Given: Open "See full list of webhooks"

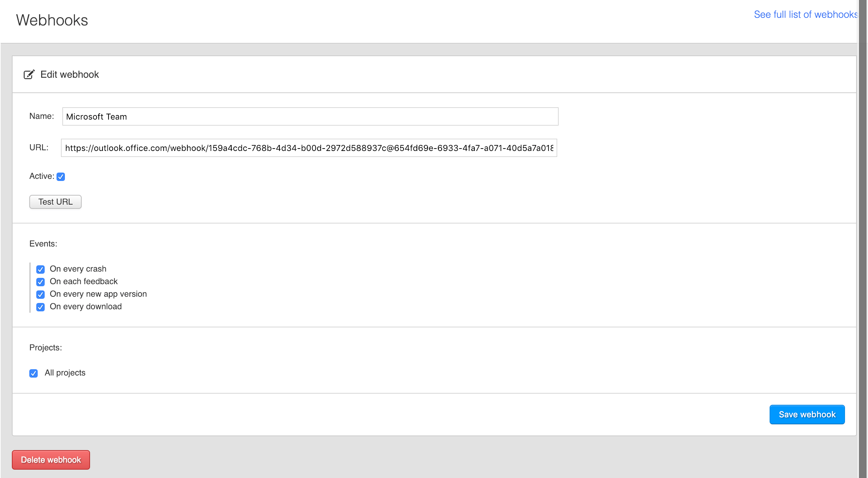Looking at the screenshot, I should click(x=805, y=14).
